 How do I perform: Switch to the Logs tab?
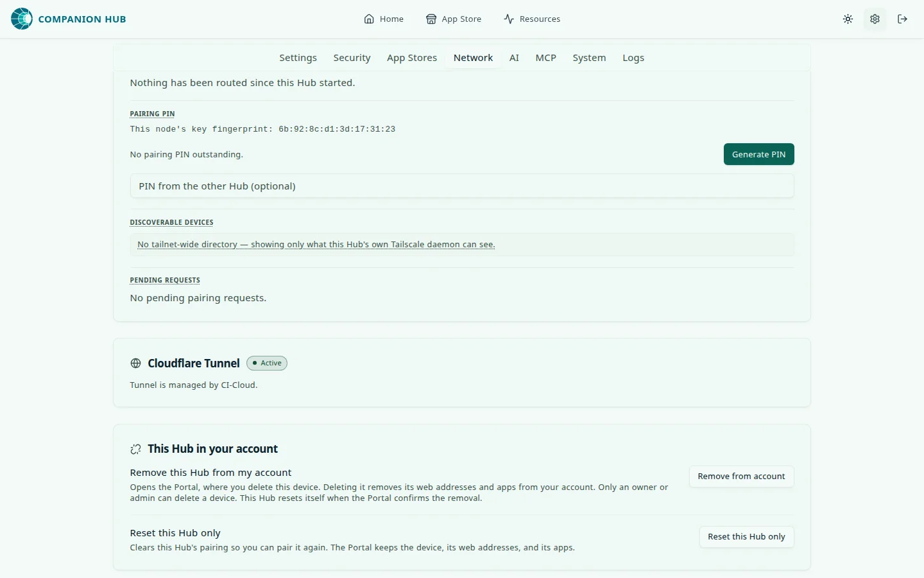tap(633, 58)
